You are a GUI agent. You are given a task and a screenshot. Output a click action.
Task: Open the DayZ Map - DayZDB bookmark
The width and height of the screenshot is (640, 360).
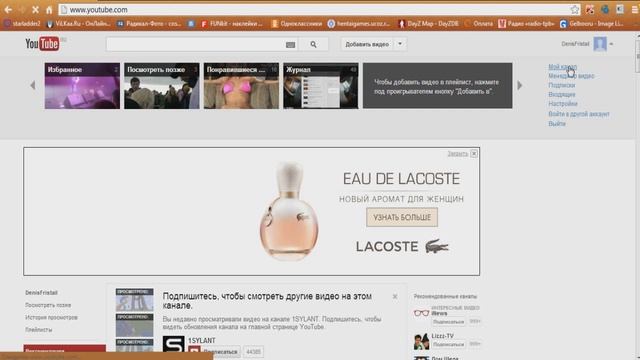pyautogui.click(x=429, y=24)
